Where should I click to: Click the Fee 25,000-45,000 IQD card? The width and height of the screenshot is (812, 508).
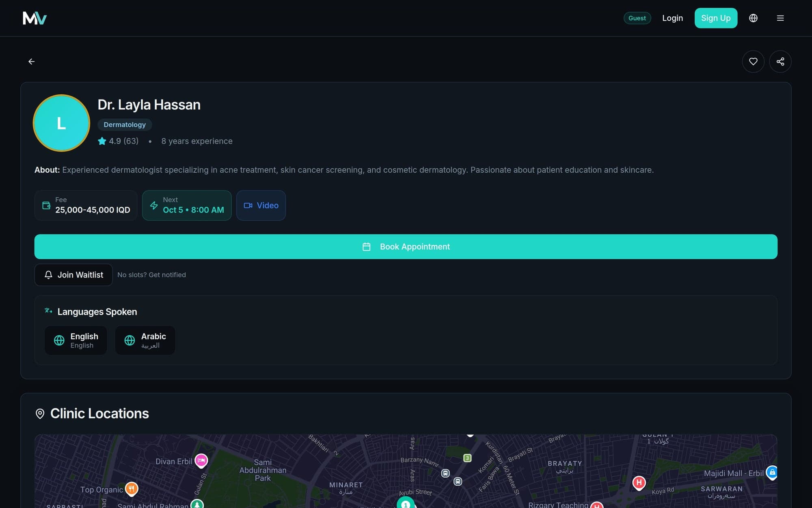click(x=86, y=205)
